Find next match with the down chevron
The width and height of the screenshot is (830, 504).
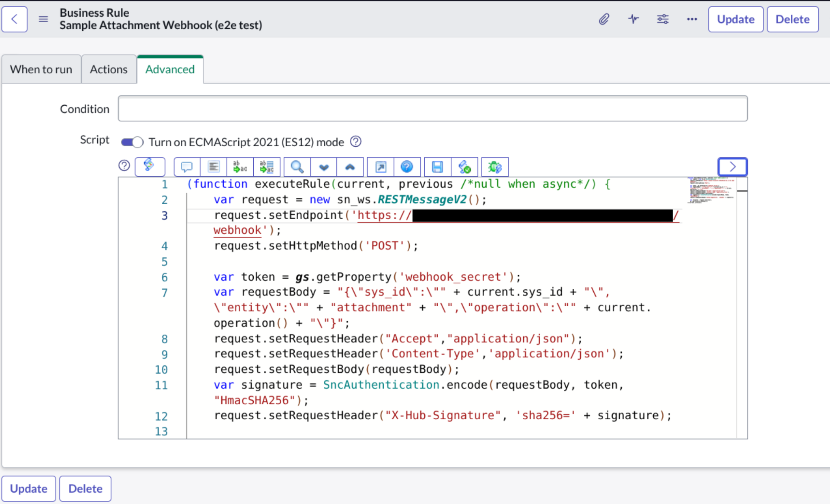(323, 167)
